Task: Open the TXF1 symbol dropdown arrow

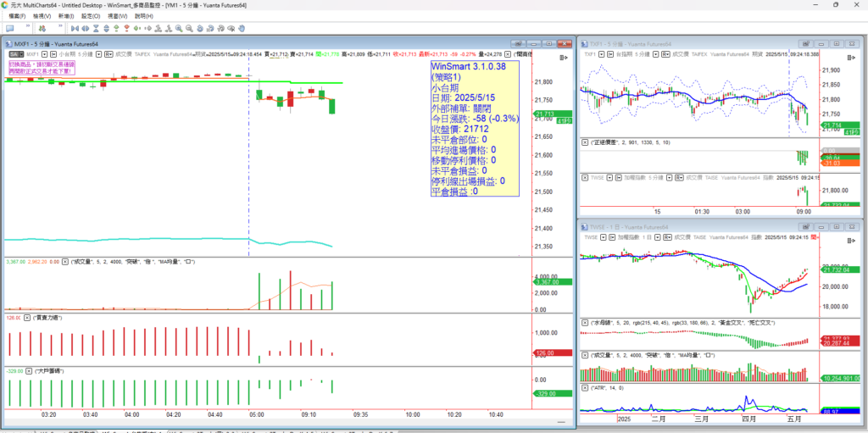Action: 601,54
